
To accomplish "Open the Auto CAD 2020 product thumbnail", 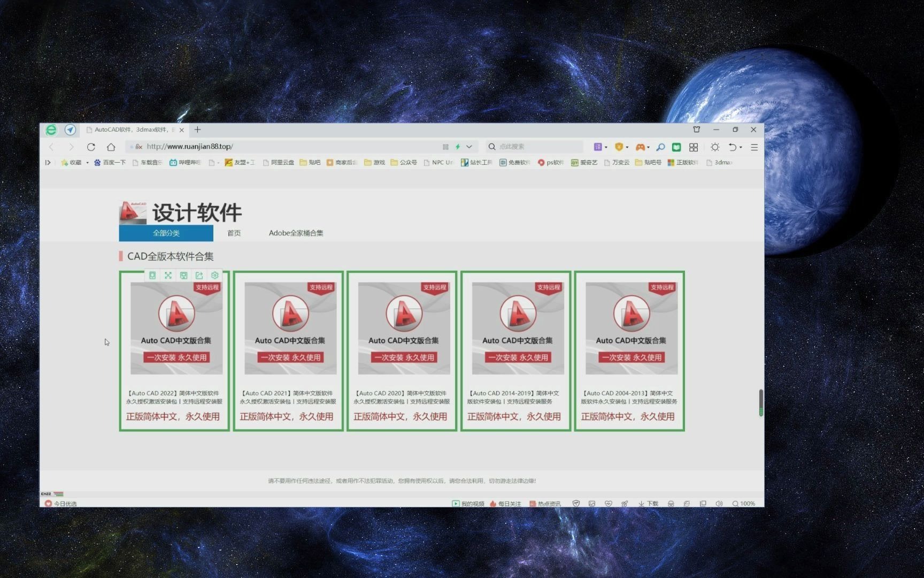I will coord(404,328).
